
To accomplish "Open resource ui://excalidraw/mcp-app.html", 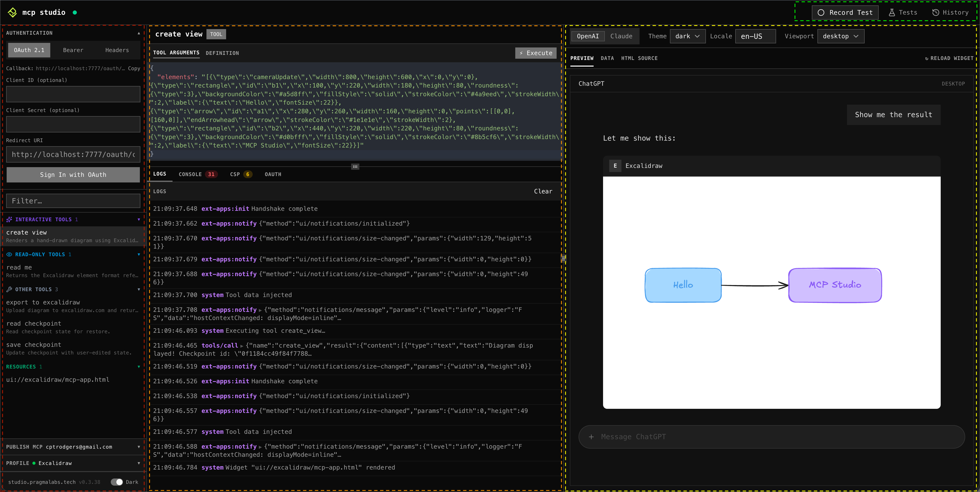I will (x=58, y=380).
